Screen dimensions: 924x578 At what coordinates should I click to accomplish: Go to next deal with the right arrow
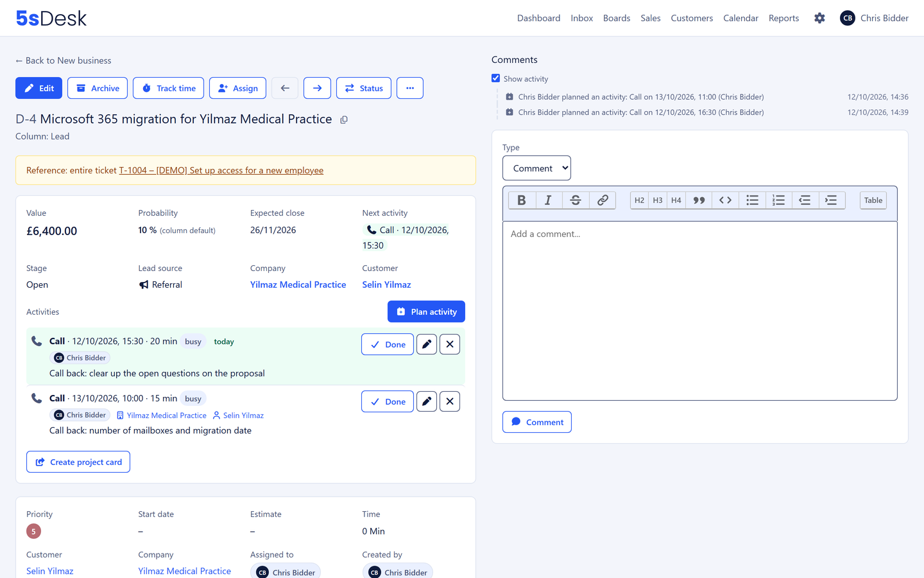(x=317, y=88)
